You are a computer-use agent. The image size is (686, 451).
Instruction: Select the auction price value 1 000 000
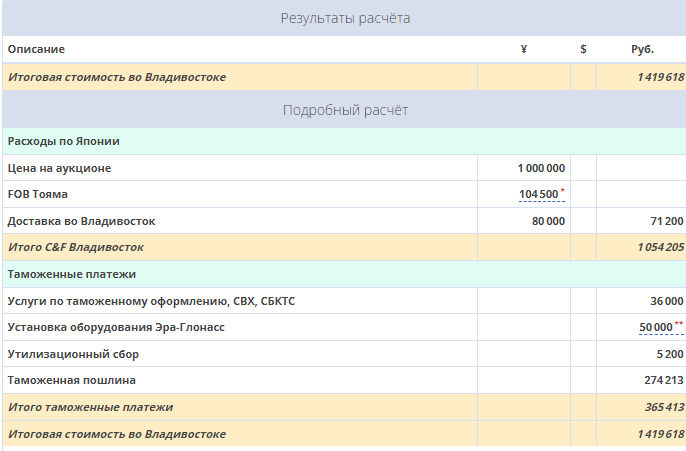tap(541, 168)
